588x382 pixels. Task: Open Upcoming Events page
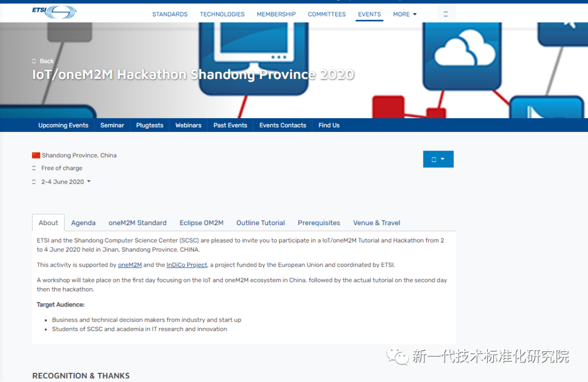[63, 125]
